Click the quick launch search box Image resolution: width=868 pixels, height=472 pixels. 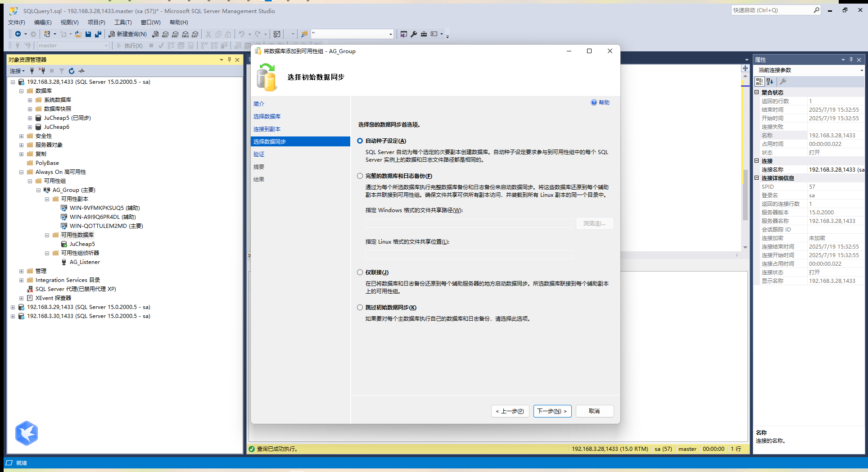coord(776,10)
